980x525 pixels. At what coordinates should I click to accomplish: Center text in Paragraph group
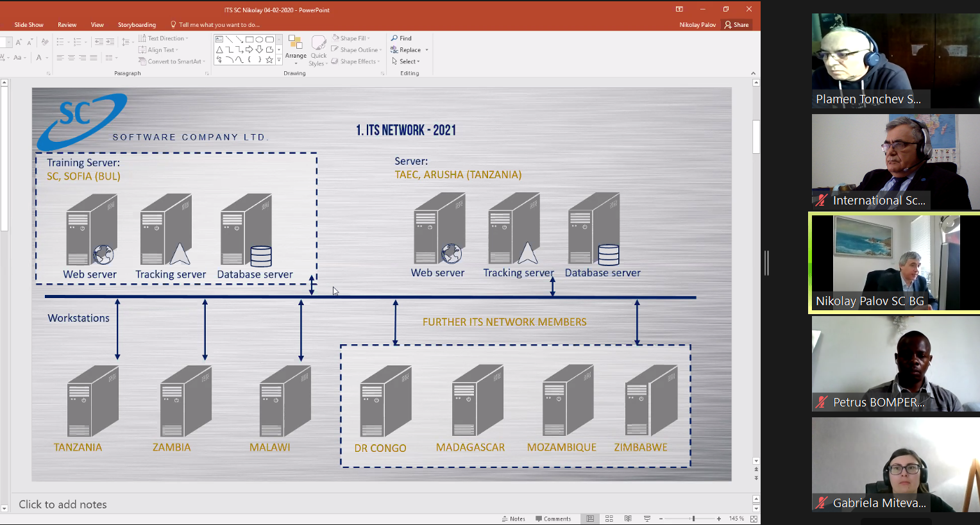(x=71, y=58)
